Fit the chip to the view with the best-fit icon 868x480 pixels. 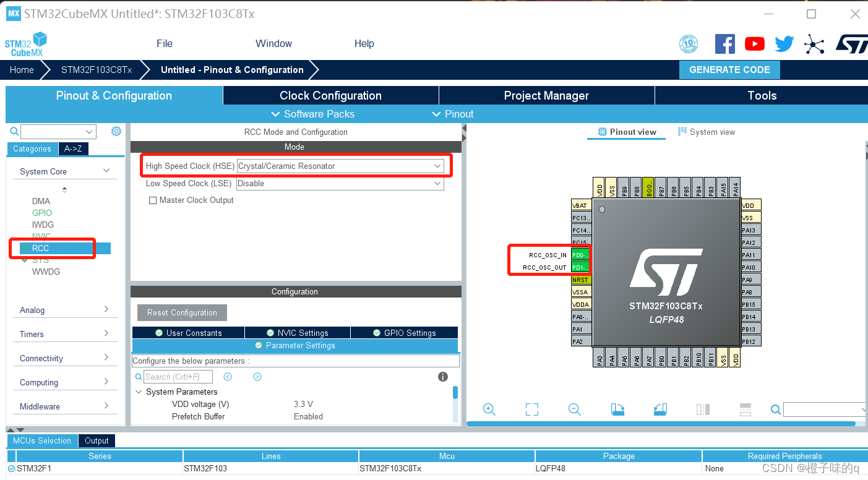[532, 409]
